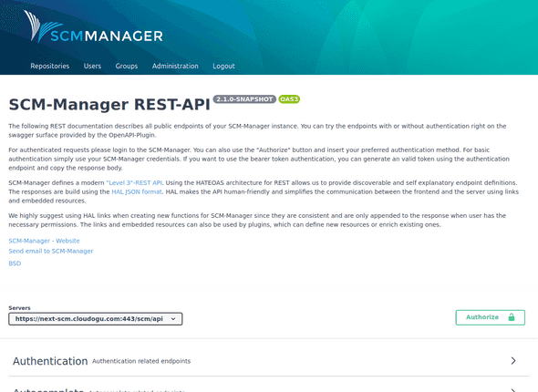Open the Groups navigation item
Image resolution: width=538 pixels, height=392 pixels.
tap(127, 66)
